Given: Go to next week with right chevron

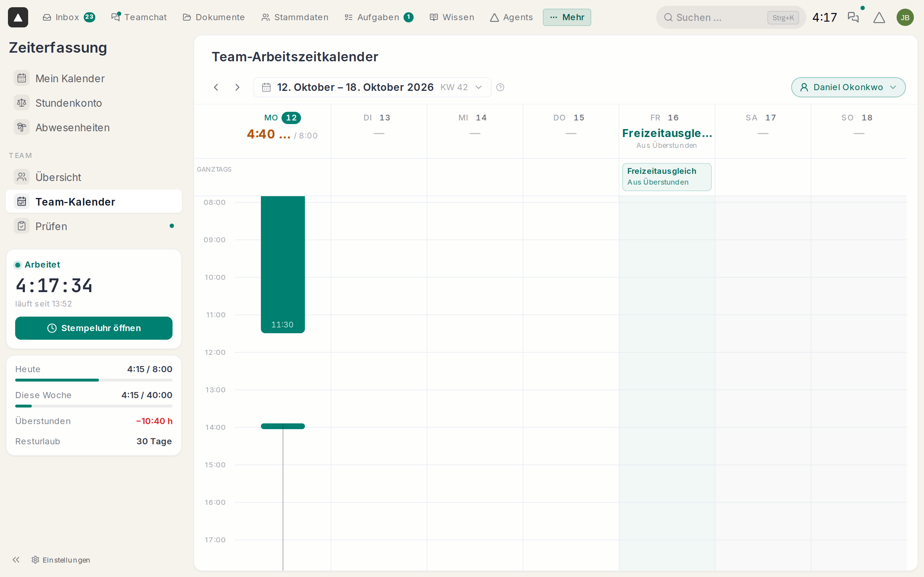Looking at the screenshot, I should point(237,87).
